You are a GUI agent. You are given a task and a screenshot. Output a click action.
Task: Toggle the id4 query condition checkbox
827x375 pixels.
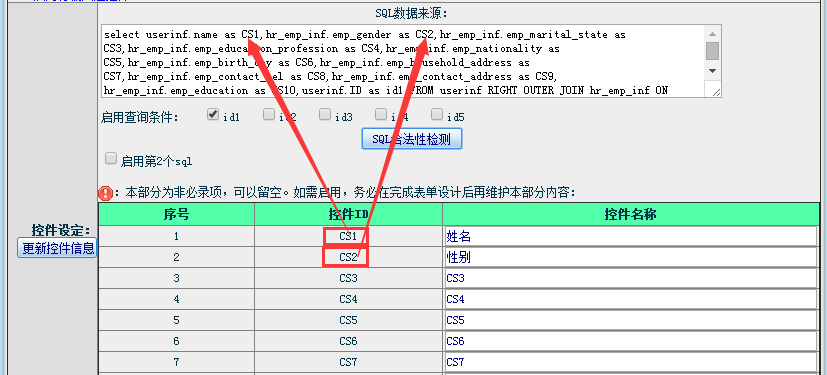pyautogui.click(x=381, y=114)
